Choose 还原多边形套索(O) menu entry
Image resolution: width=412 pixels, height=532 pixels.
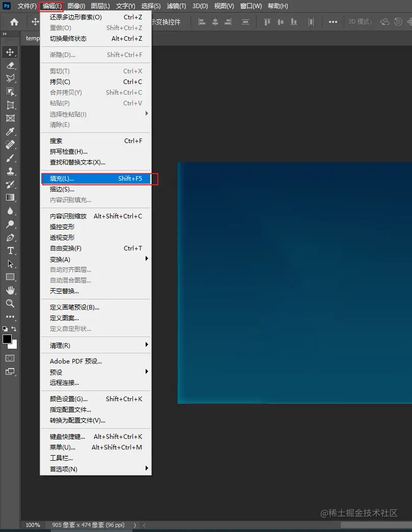pyautogui.click(x=96, y=17)
